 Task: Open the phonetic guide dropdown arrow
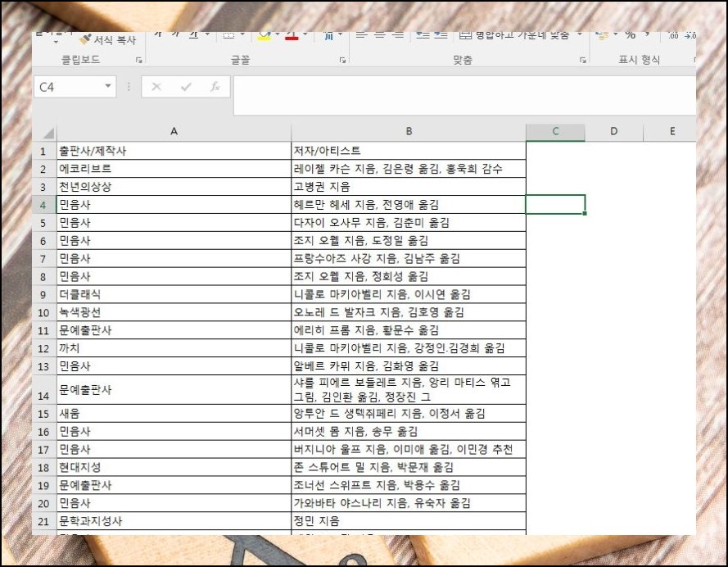(341, 34)
